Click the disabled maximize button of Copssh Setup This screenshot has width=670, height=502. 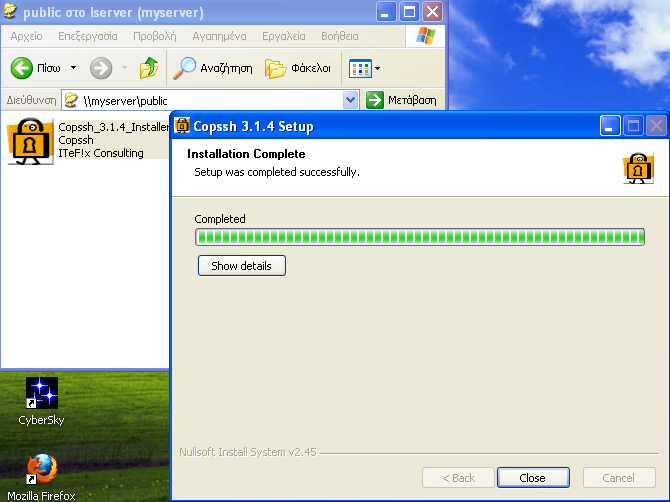pyautogui.click(x=633, y=126)
